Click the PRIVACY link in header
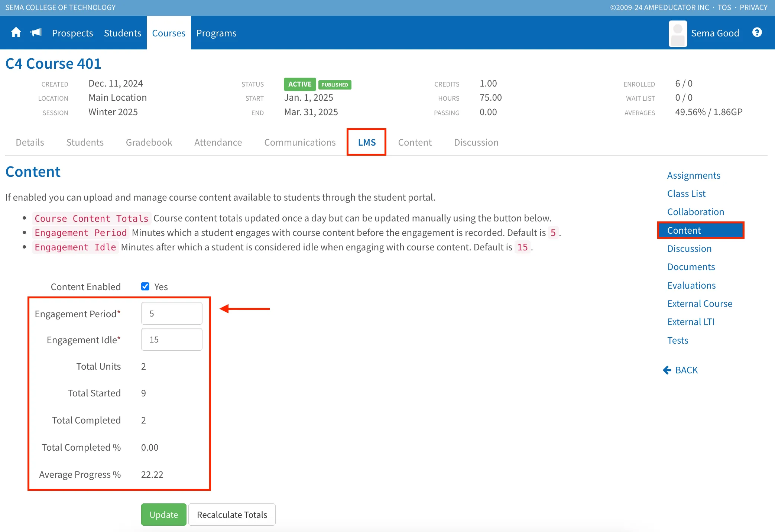The height and width of the screenshot is (532, 775). (753, 7)
